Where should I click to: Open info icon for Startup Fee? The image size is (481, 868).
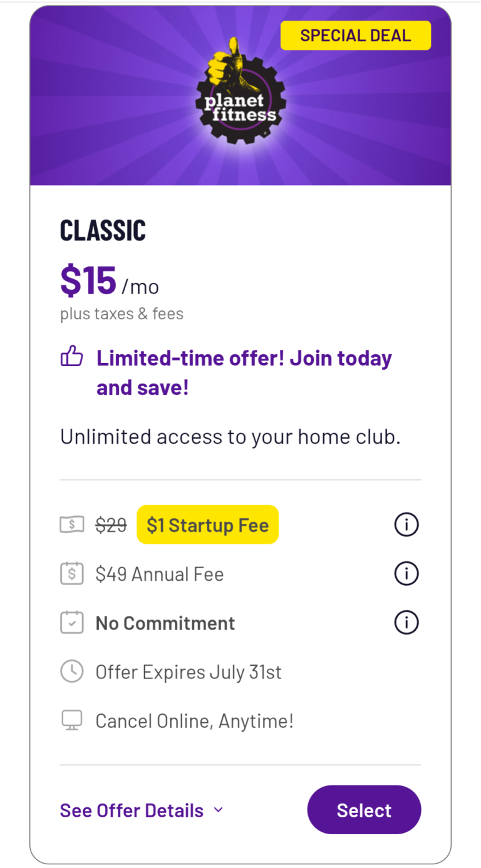click(x=406, y=524)
